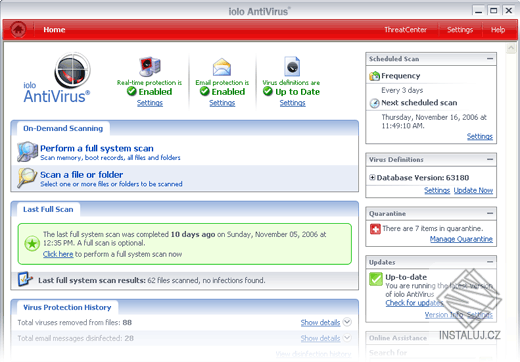The image size is (520, 362).
Task: Click the Frequency calendar icon
Action: point(375,76)
